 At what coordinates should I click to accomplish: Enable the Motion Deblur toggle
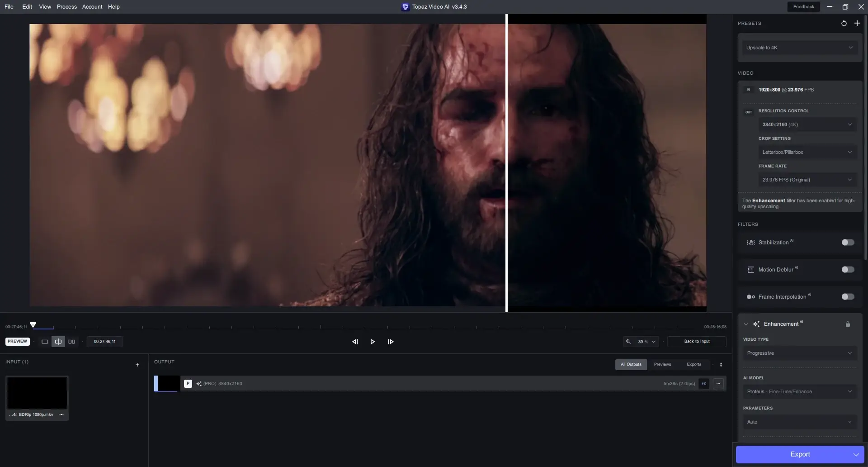point(848,270)
